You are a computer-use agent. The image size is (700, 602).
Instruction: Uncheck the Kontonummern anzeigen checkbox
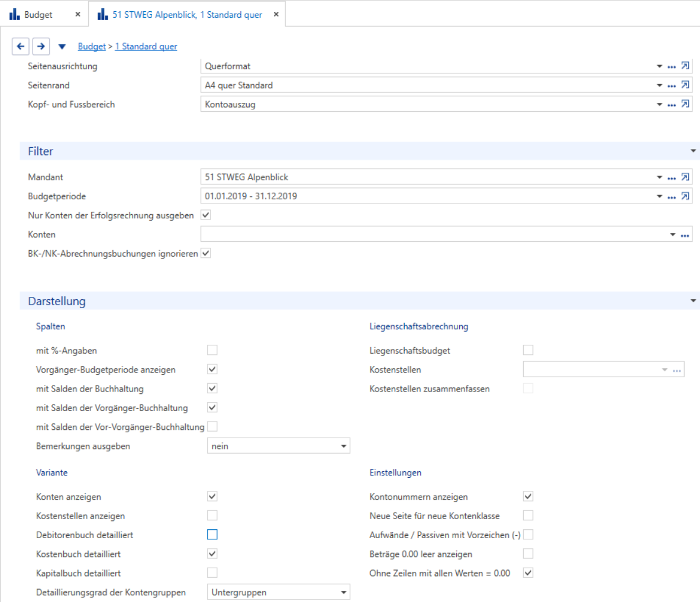[x=528, y=497]
